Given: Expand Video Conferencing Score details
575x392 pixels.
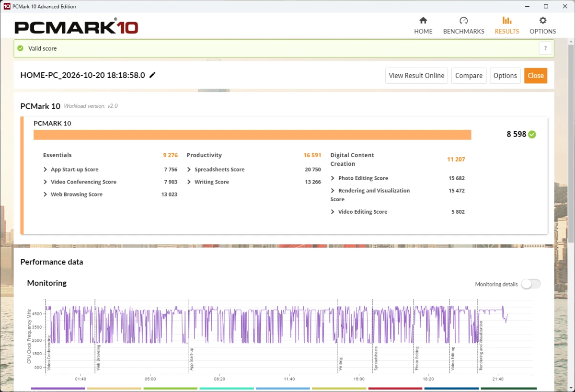Looking at the screenshot, I should coord(46,182).
